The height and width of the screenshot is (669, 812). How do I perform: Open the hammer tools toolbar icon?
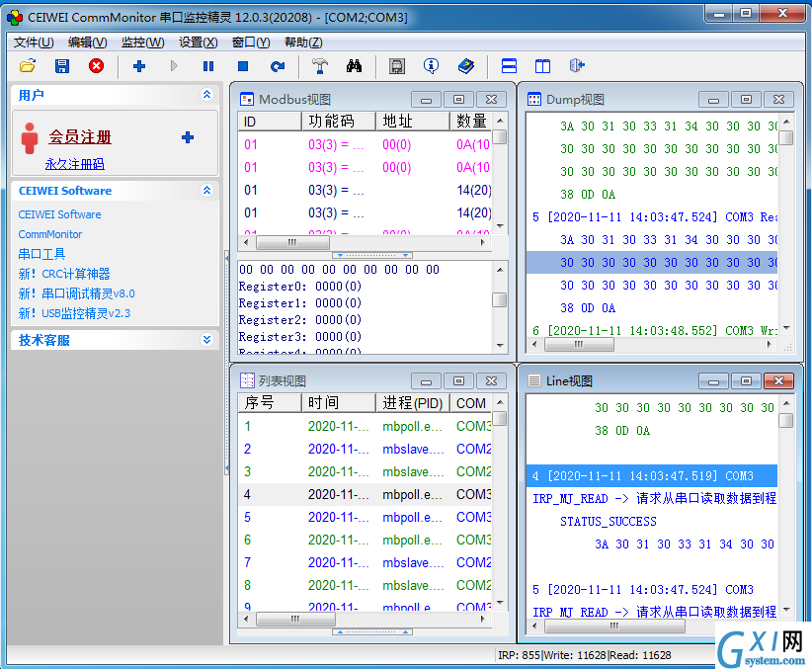click(319, 66)
